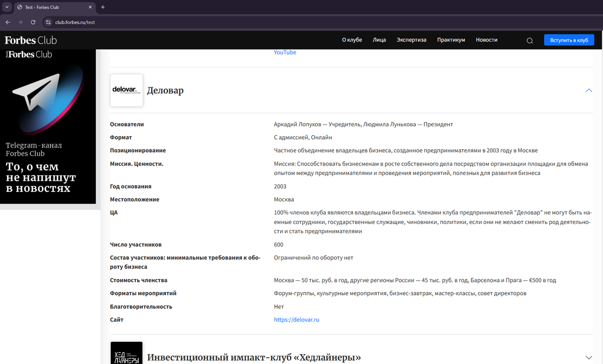Open the Практикум menu item
This screenshot has height=364, width=603.
[451, 40]
